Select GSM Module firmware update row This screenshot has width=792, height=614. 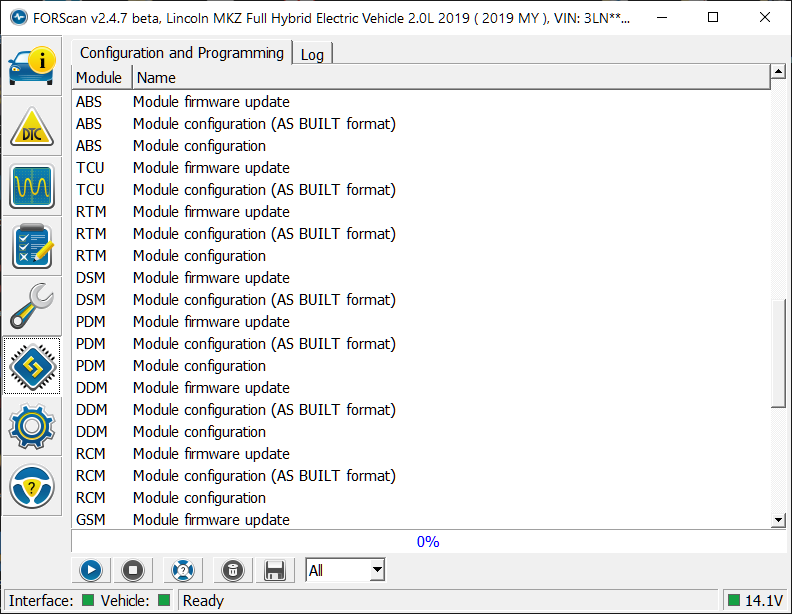[421, 520]
